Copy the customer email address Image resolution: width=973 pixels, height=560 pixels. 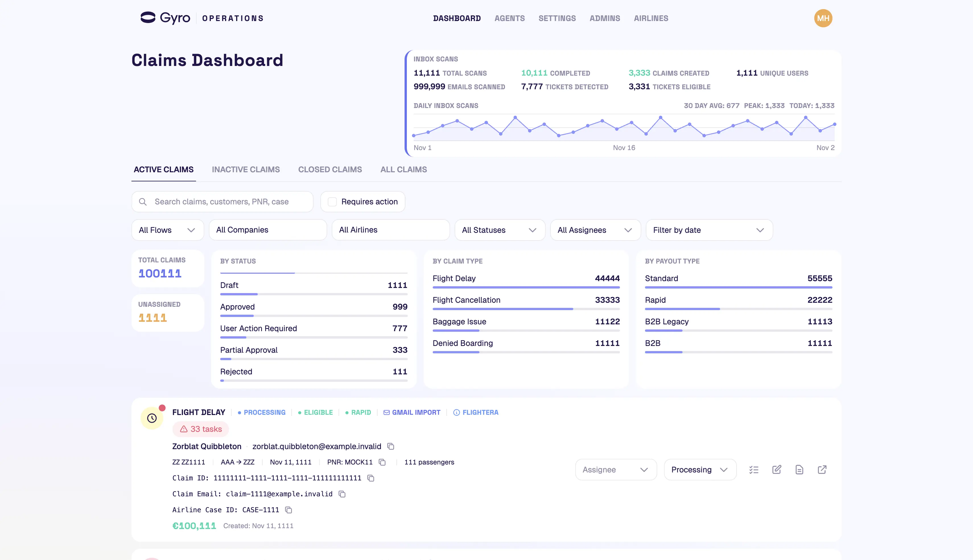(x=391, y=446)
